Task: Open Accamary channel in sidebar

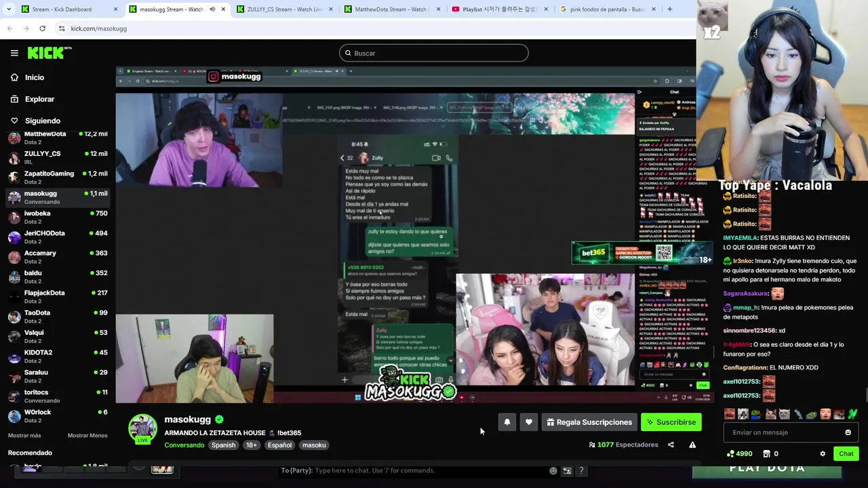Action: coord(58,257)
